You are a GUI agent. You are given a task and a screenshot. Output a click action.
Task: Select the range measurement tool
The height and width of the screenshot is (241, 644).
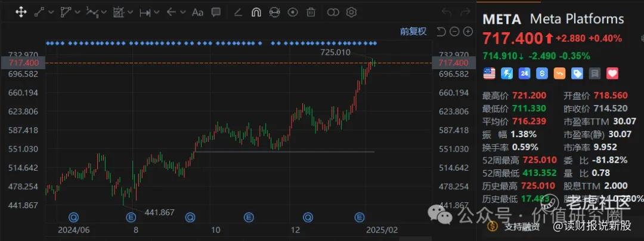click(144, 13)
